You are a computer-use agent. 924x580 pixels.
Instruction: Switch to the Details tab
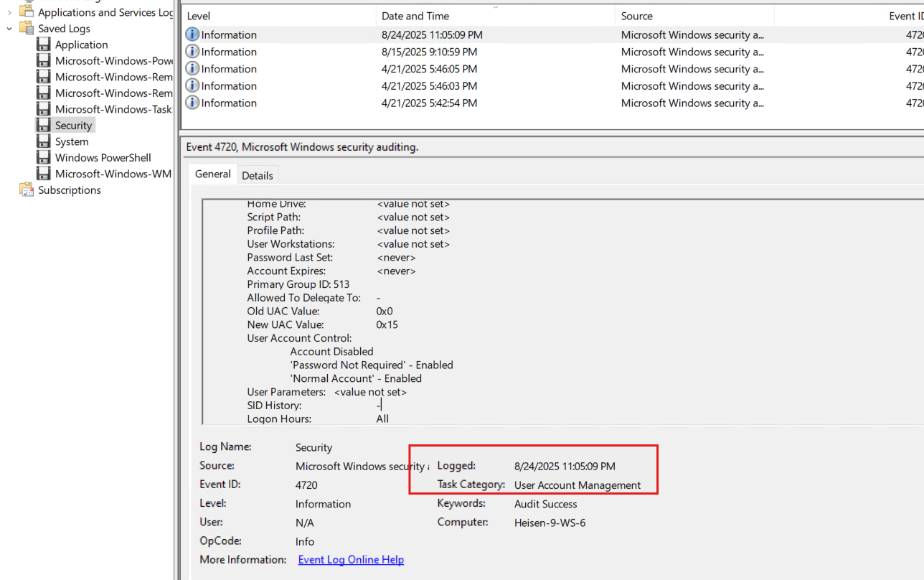tap(257, 175)
